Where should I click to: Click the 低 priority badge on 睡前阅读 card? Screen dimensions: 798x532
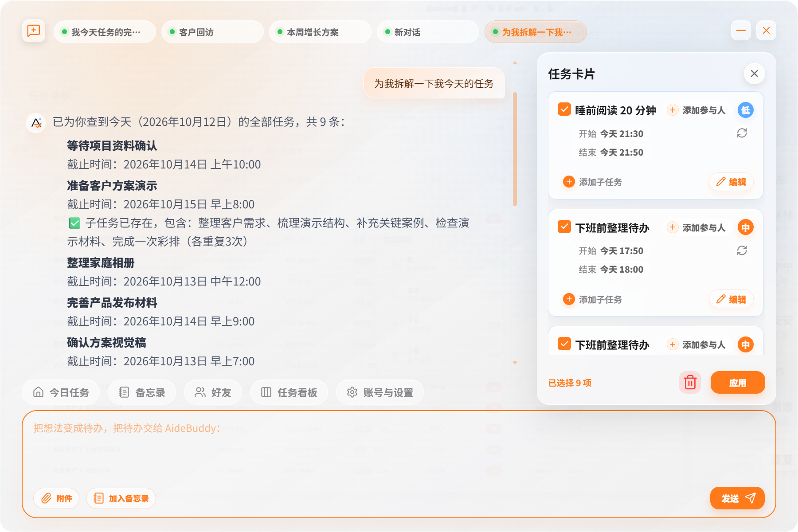pyautogui.click(x=746, y=110)
